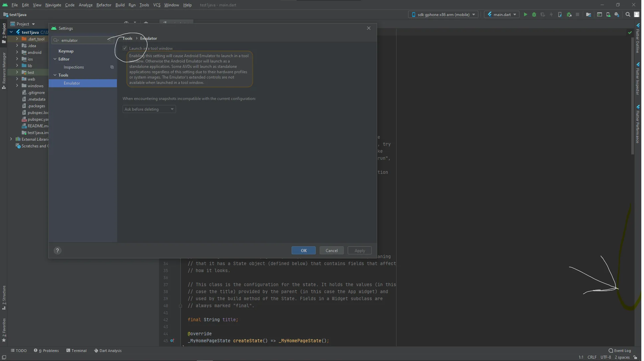The image size is (644, 361).
Task: Collapse the Editor settings group
Action: pyautogui.click(x=55, y=59)
